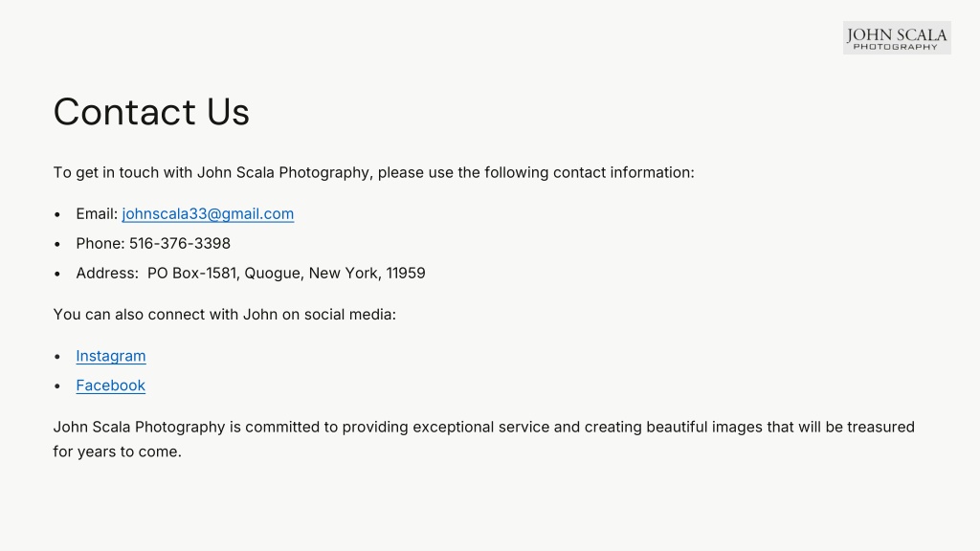Click the 'for years to come' text
The image size is (980, 551).
(118, 452)
